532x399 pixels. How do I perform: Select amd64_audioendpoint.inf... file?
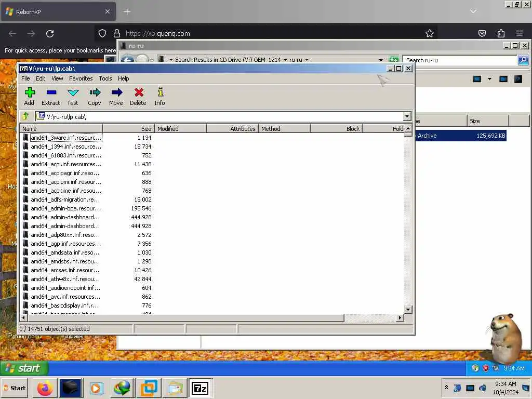point(65,287)
